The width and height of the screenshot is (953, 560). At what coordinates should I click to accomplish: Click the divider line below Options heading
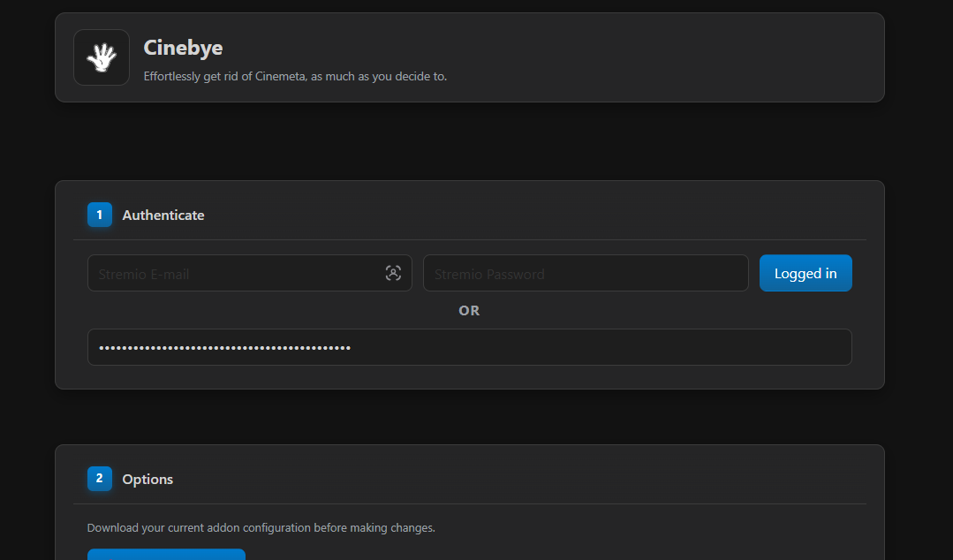(x=469, y=503)
